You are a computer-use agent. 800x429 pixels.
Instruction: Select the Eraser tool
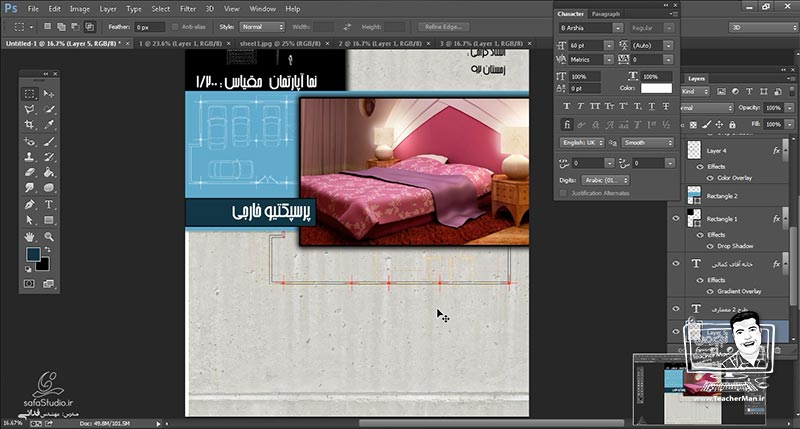coord(30,172)
